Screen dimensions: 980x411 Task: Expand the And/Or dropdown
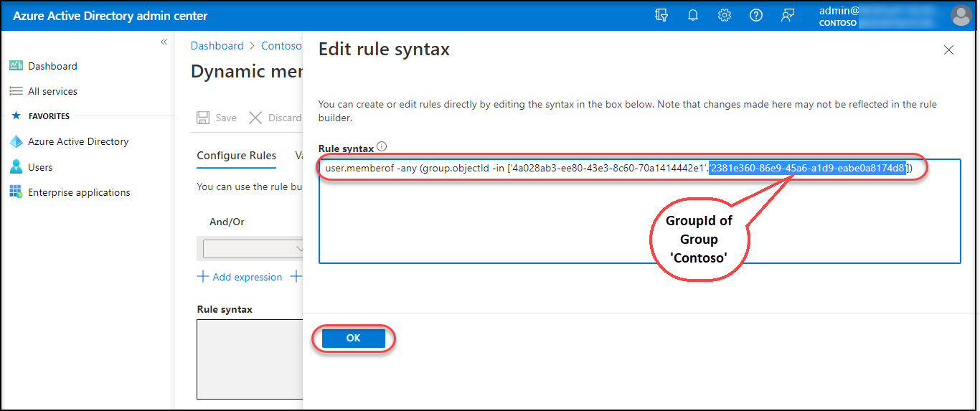tap(253, 249)
